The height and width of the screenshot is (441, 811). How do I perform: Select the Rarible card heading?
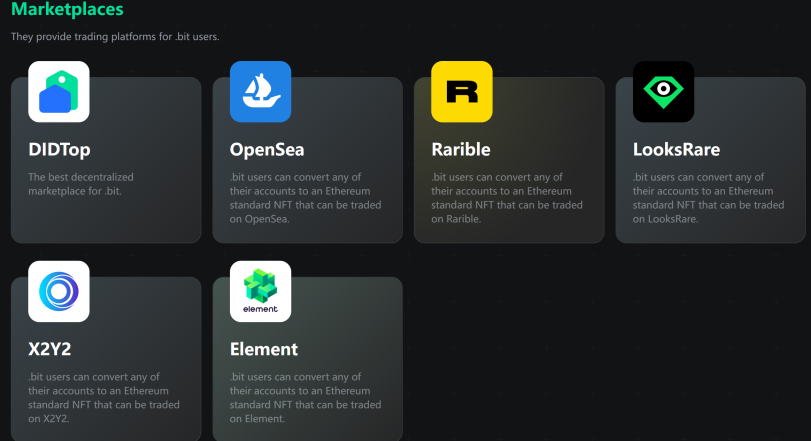click(461, 150)
